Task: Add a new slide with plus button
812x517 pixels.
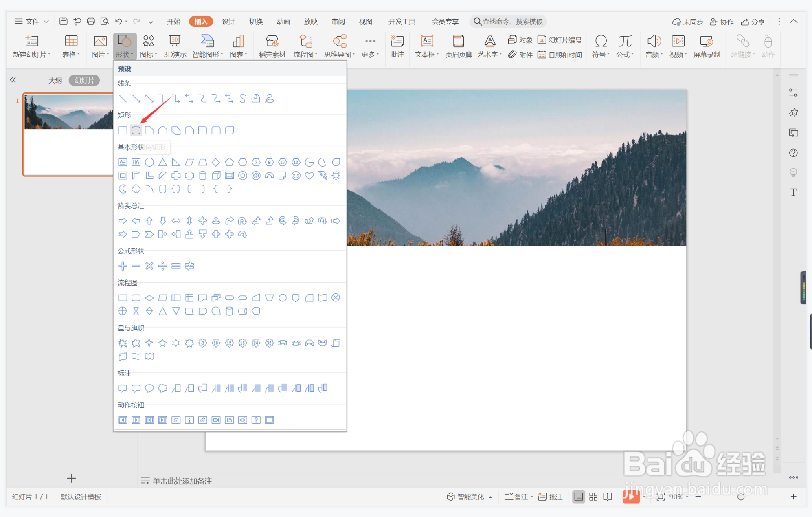Action: point(71,478)
